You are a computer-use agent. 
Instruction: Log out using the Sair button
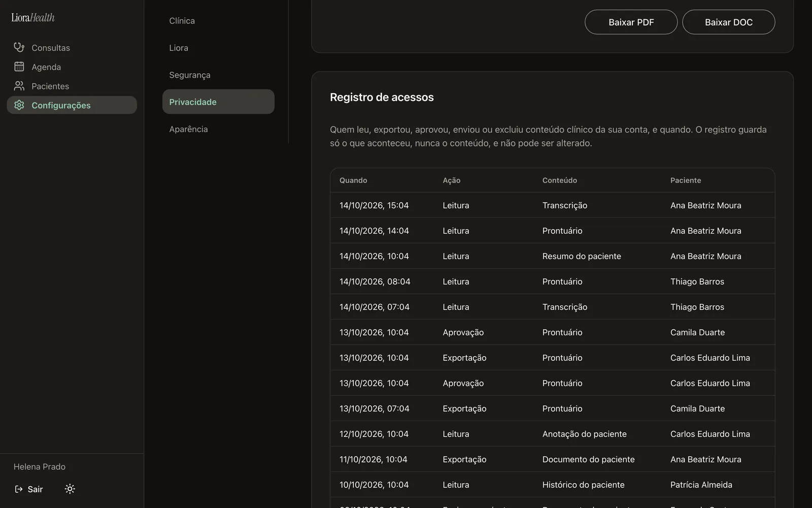click(x=29, y=489)
